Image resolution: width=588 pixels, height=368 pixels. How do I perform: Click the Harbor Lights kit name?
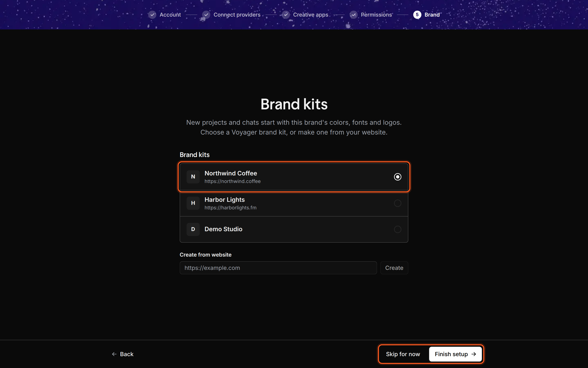[x=225, y=200]
